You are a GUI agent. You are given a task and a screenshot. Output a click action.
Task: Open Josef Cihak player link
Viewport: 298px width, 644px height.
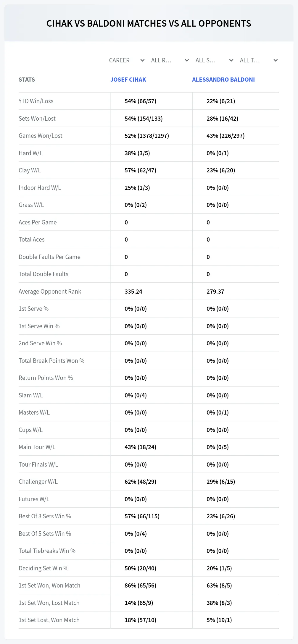(128, 80)
